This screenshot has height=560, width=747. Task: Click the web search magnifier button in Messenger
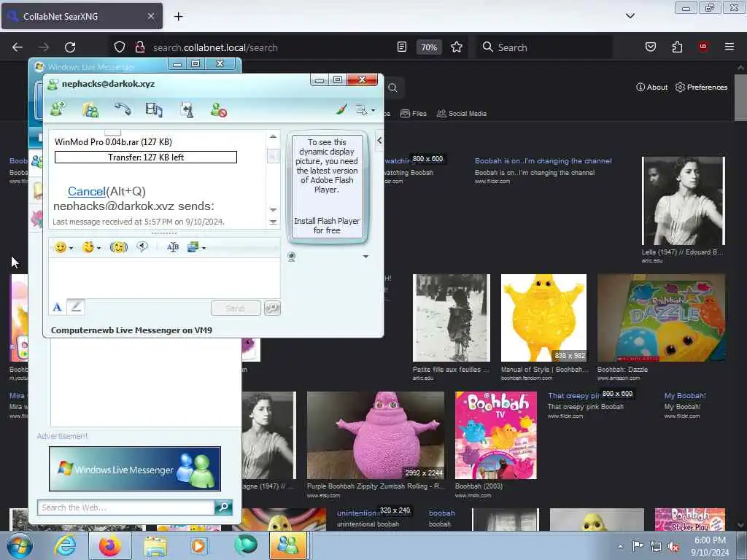click(x=223, y=507)
